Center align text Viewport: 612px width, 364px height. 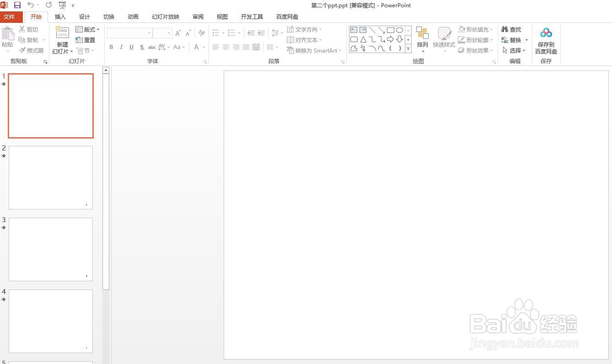(x=226, y=47)
